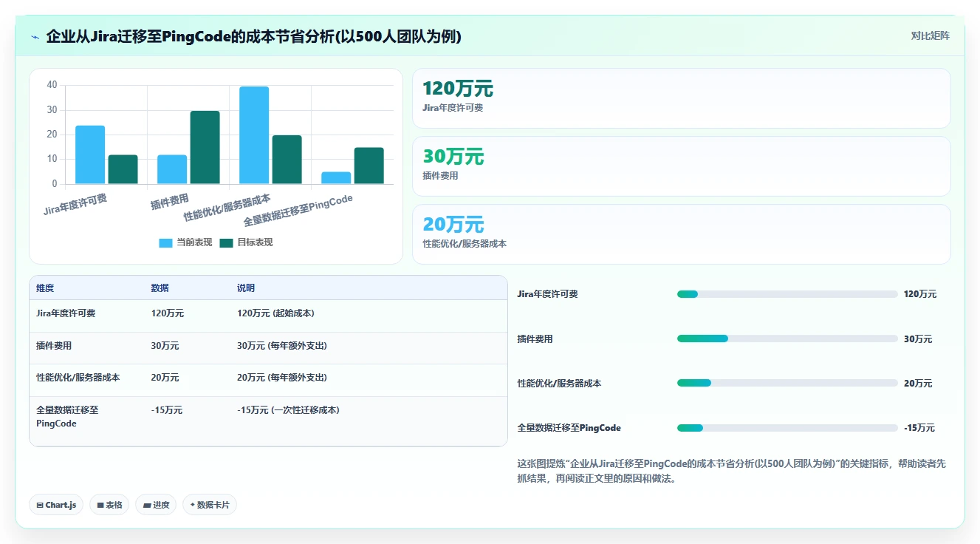Select the 表格 tag chip
Image resolution: width=980 pixels, height=544 pixels.
(x=109, y=505)
